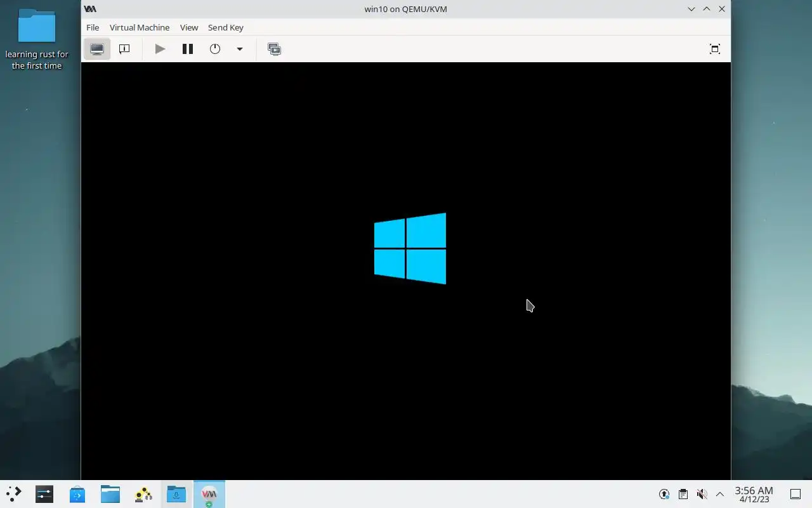Open the Virtual Machine menu

point(140,27)
